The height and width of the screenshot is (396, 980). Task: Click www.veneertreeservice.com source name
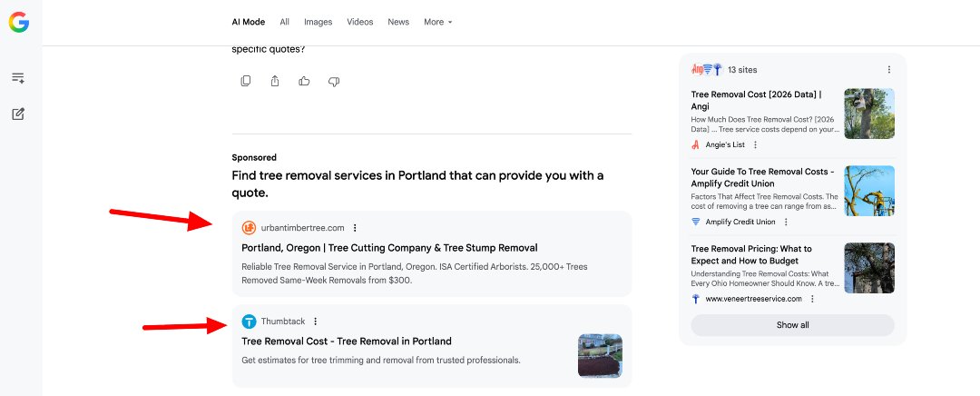pos(754,299)
